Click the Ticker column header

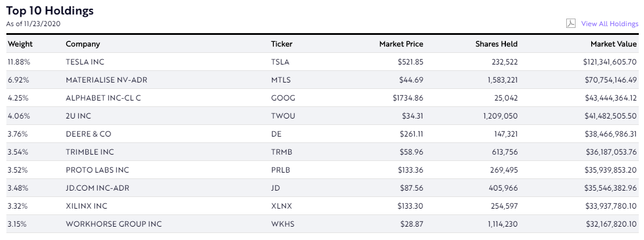tap(282, 44)
